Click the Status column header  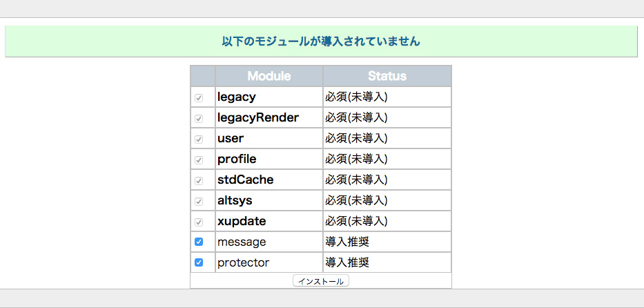coord(387,76)
